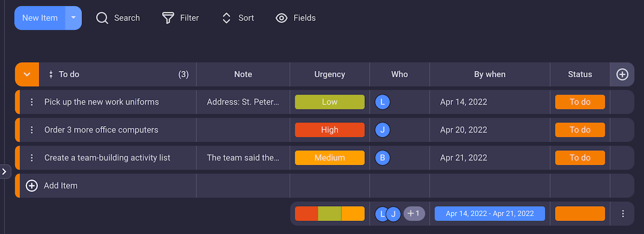This screenshot has width=644, height=234.
Task: Toggle Fields visibility eye icon
Action: point(282,18)
